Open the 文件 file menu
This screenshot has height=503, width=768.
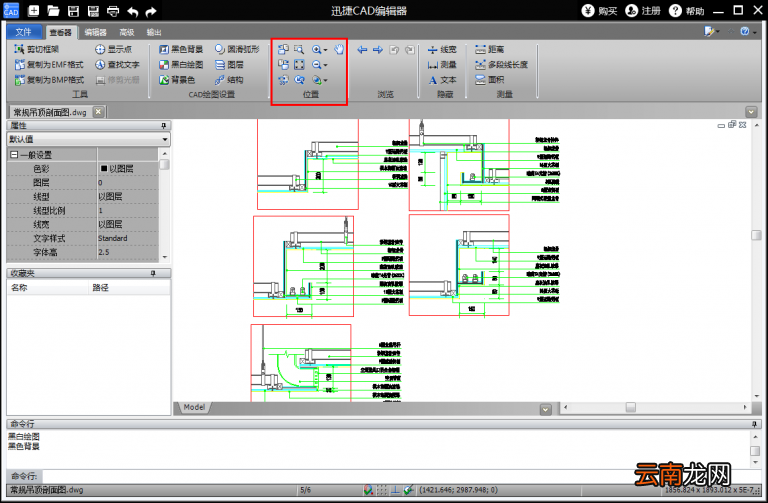[24, 32]
